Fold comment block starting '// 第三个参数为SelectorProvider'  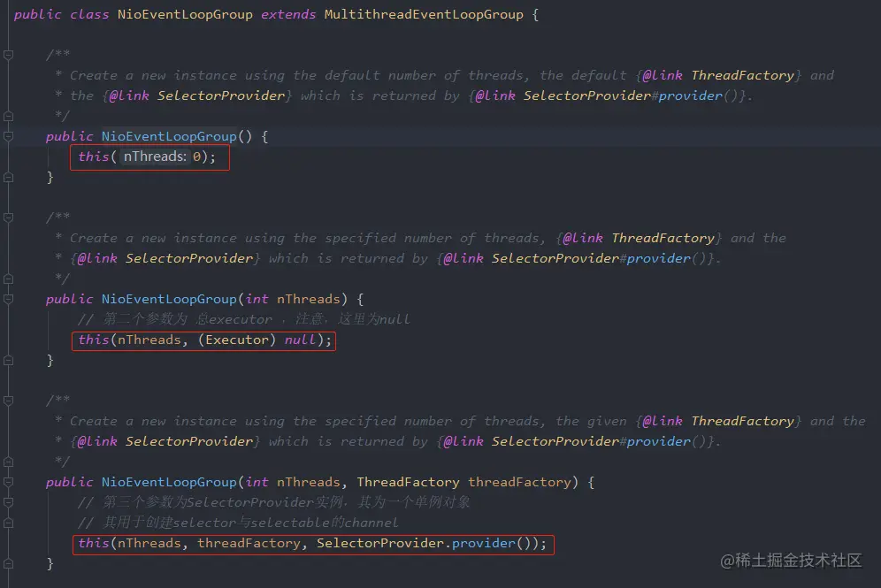pyautogui.click(x=9, y=502)
